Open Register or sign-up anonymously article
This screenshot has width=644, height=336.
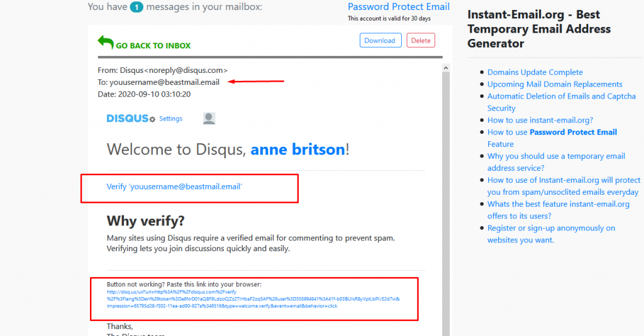551,234
